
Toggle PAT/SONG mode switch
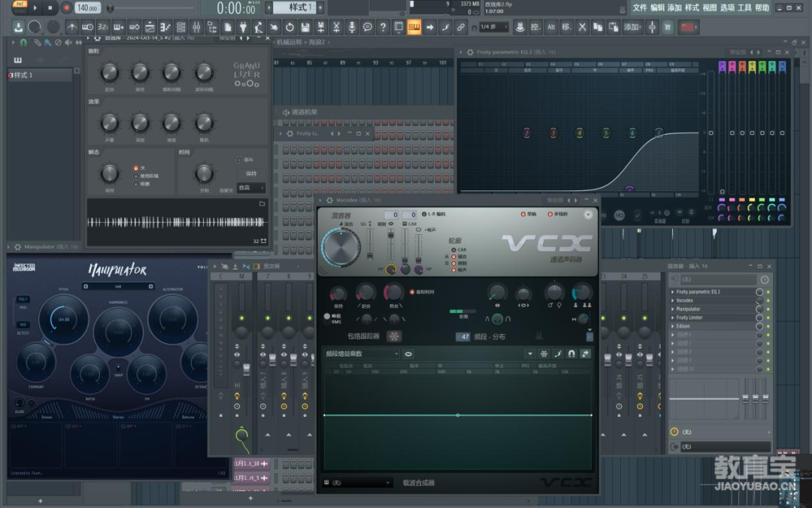(20, 7)
